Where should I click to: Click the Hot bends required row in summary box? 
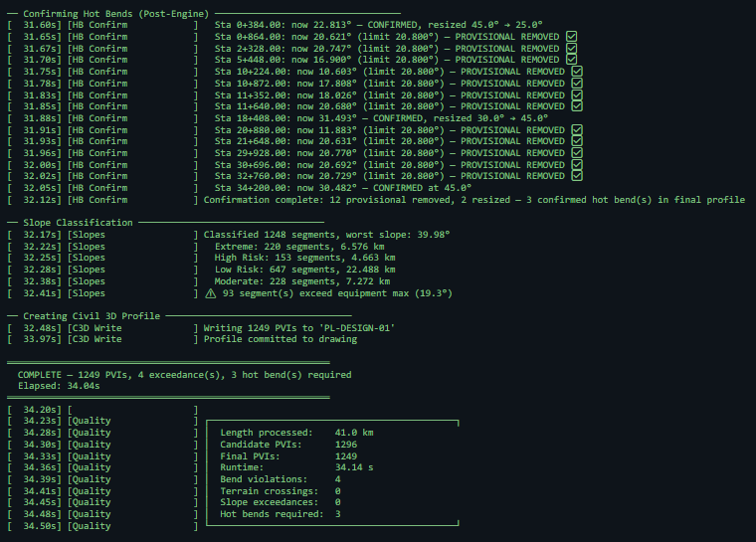[x=281, y=514]
